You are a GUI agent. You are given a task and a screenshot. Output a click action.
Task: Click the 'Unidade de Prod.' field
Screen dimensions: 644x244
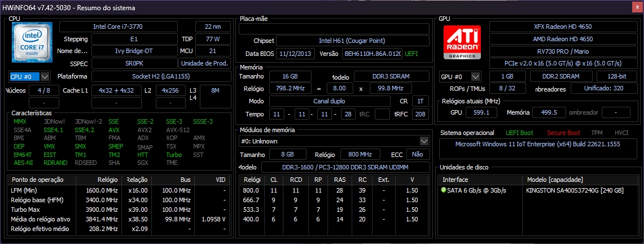tap(204, 64)
